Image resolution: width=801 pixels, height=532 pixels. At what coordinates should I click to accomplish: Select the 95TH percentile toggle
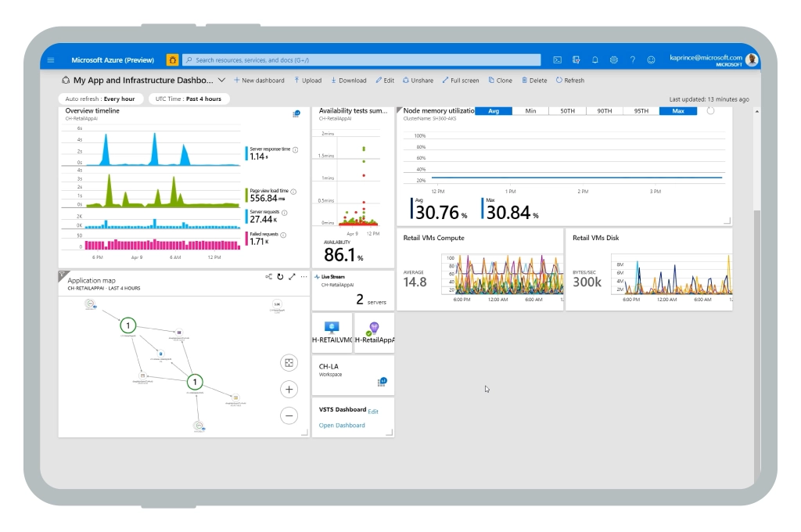click(641, 111)
